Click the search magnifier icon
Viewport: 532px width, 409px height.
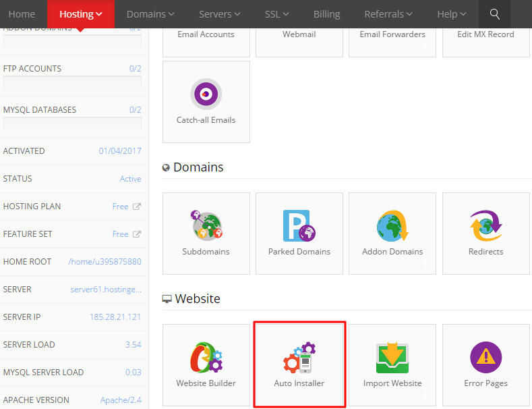[495, 14]
